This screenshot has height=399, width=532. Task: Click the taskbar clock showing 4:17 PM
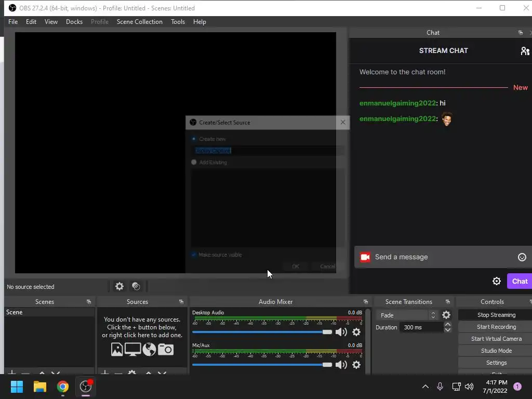pyautogui.click(x=495, y=387)
